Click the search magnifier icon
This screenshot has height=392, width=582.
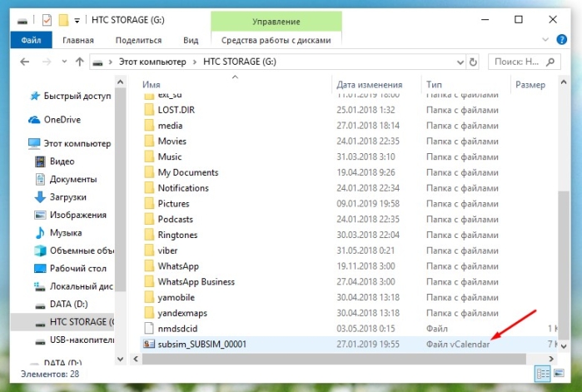[550, 62]
